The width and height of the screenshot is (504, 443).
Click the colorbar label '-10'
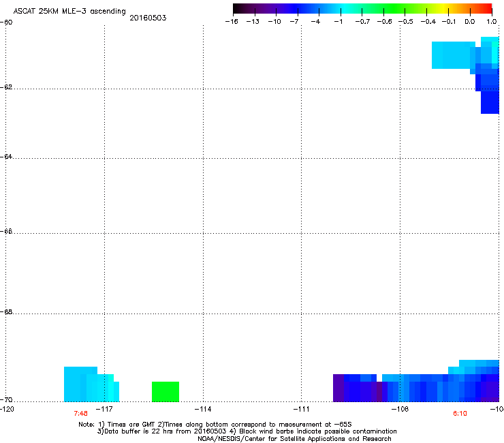pyautogui.click(x=274, y=22)
